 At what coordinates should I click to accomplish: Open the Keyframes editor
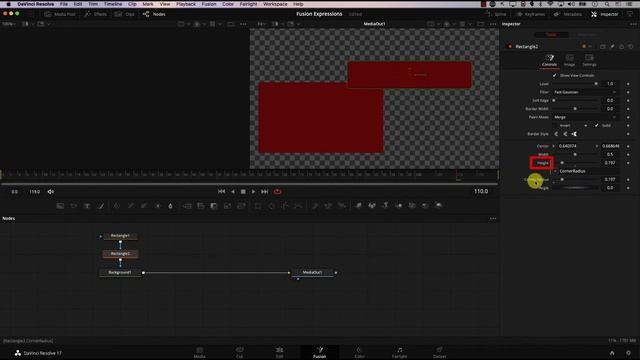point(531,14)
